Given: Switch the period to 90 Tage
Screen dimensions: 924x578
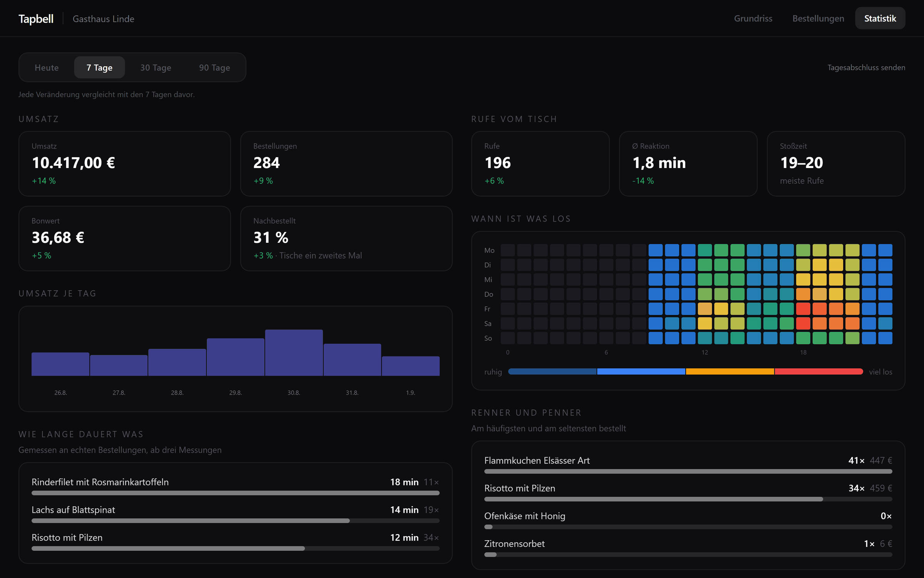Looking at the screenshot, I should tap(214, 67).
